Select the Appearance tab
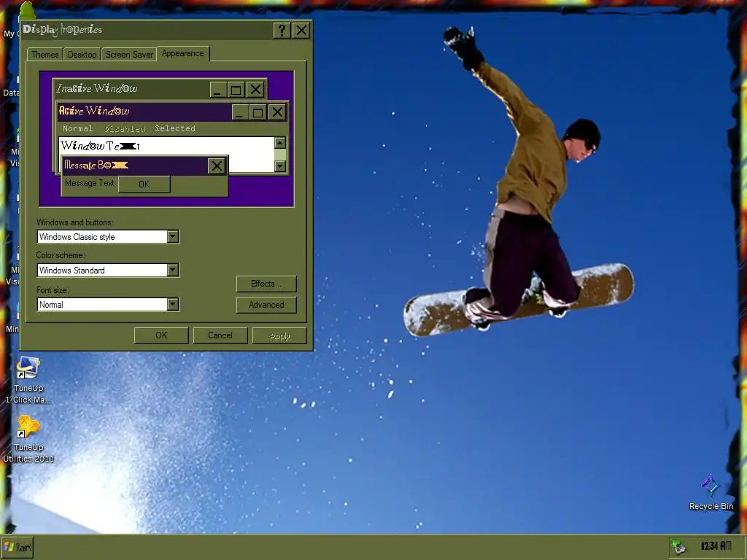The width and height of the screenshot is (747, 560). 182,53
